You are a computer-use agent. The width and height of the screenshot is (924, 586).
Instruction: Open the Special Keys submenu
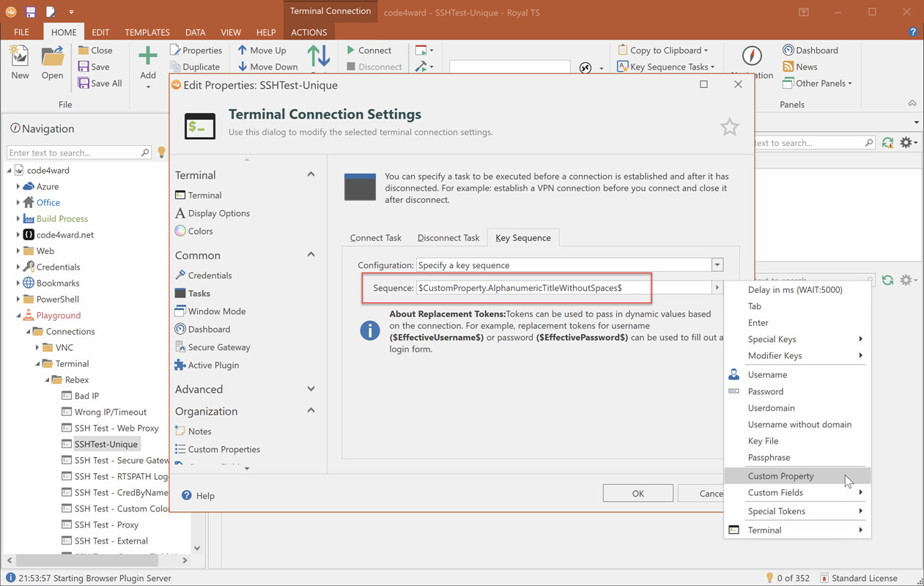tap(772, 339)
